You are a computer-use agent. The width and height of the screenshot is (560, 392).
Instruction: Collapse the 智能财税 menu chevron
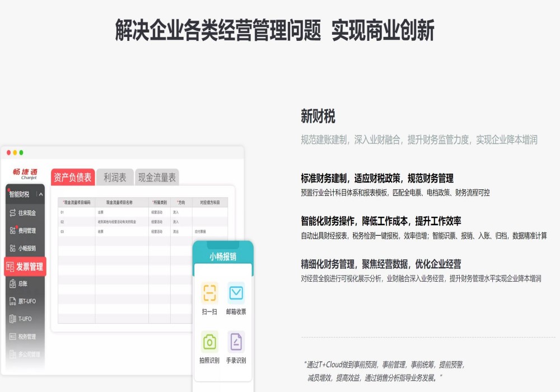tap(41, 194)
